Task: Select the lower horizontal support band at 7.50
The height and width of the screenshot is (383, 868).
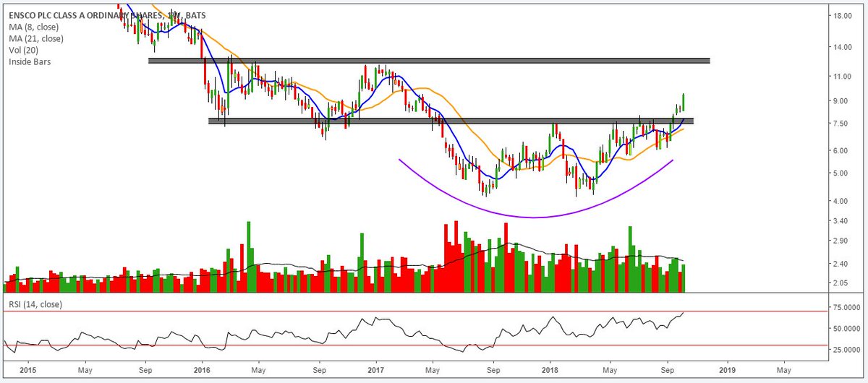Action: point(451,121)
